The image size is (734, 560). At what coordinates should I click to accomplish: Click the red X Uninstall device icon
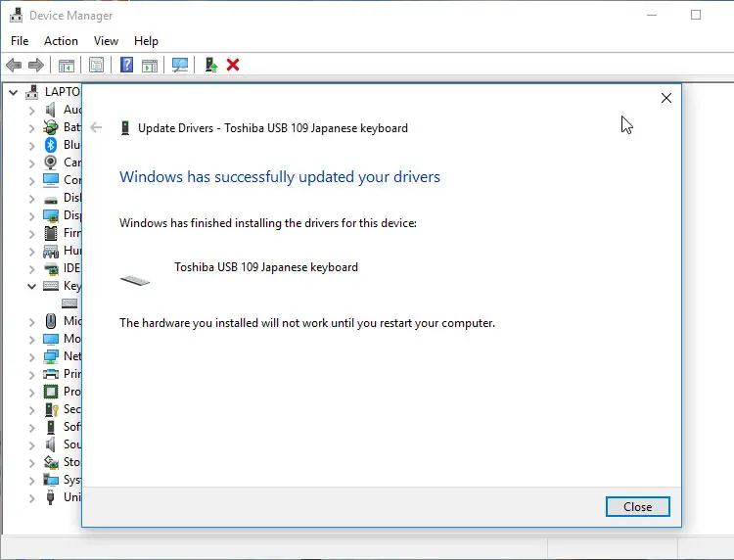coord(233,65)
